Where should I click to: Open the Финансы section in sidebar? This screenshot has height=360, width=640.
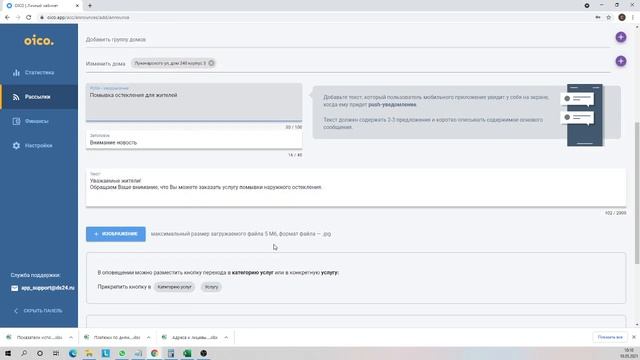[x=39, y=121]
